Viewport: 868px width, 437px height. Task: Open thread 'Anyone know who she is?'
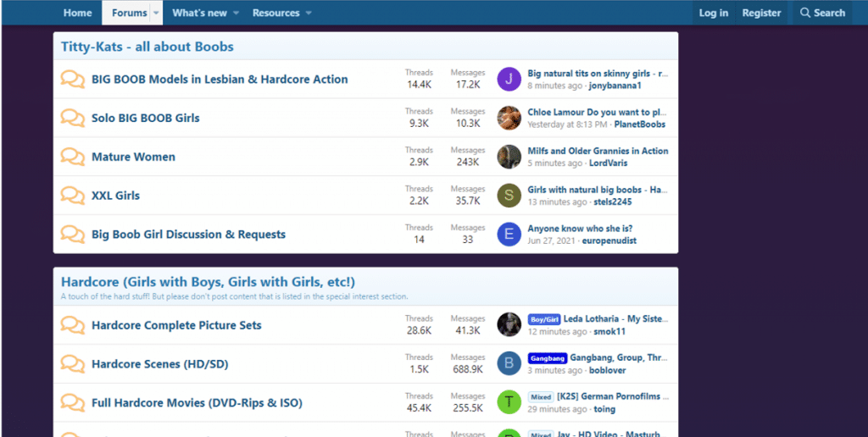(x=580, y=228)
